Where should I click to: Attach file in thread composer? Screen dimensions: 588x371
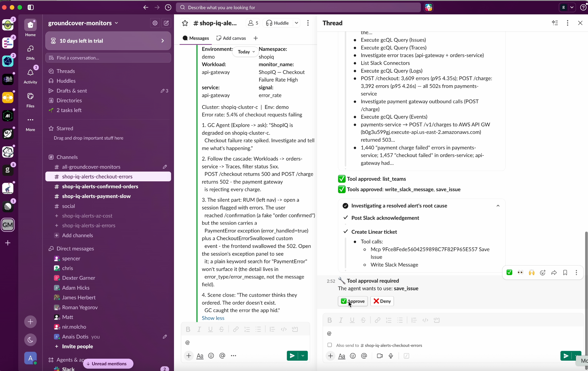pyautogui.click(x=330, y=356)
